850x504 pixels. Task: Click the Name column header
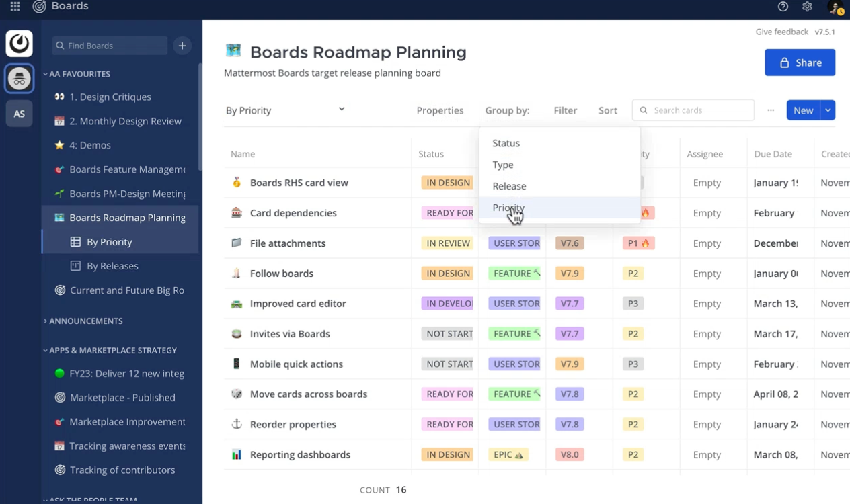tap(243, 154)
